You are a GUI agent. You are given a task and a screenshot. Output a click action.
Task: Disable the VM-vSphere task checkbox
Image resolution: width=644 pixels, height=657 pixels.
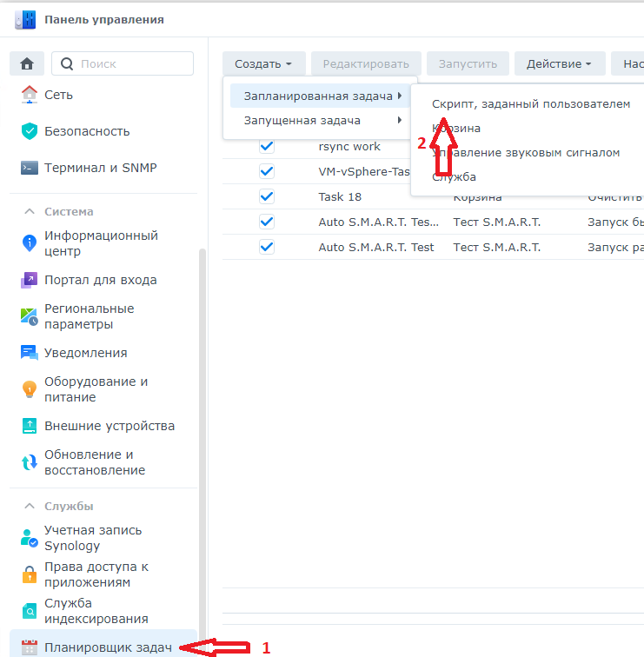click(267, 171)
